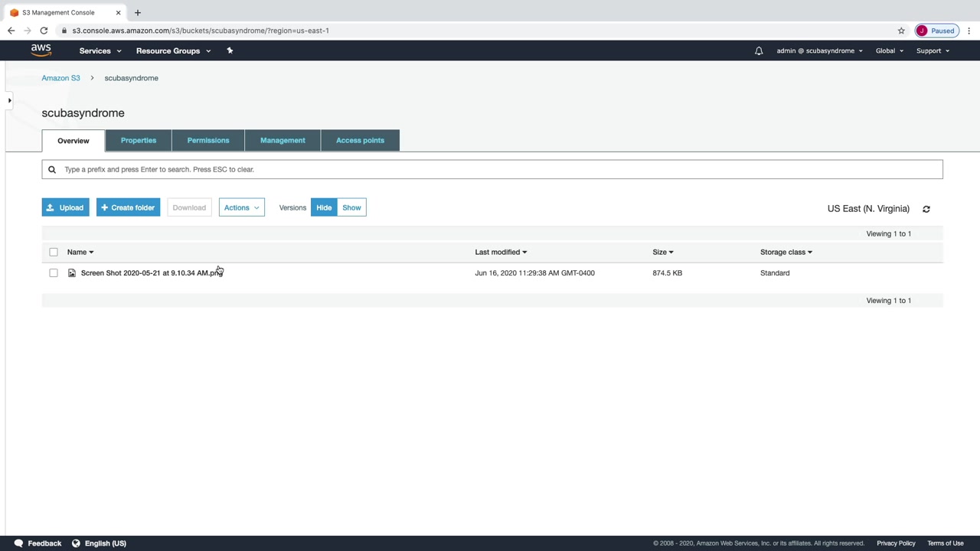Open the admin @ scubasyndrome account menu
The height and width of the screenshot is (551, 980).
(819, 51)
